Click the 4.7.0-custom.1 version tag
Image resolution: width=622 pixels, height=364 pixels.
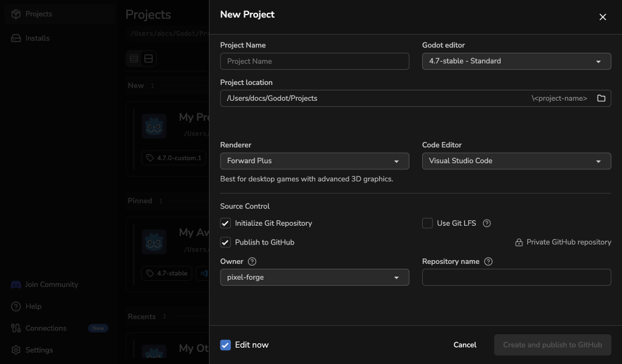click(174, 158)
